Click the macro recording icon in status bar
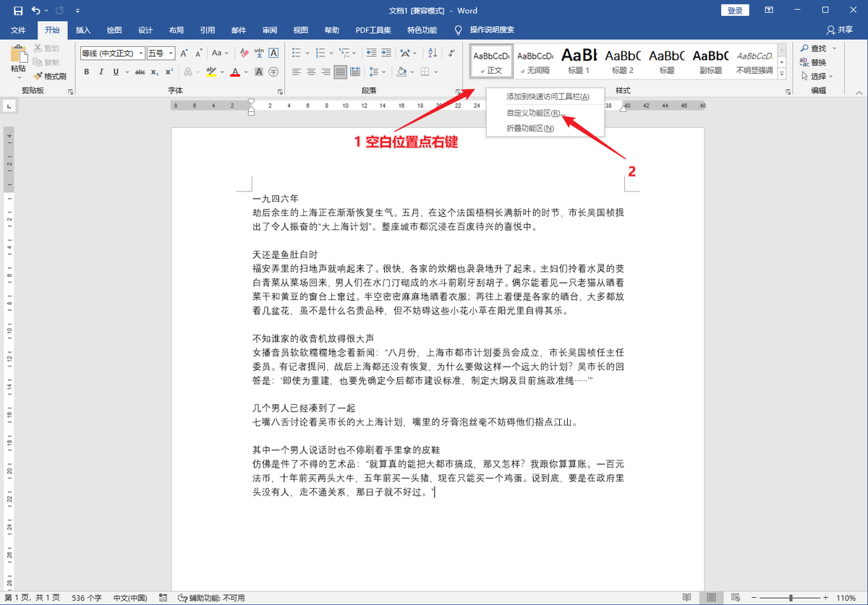The height and width of the screenshot is (605, 868). 163,598
